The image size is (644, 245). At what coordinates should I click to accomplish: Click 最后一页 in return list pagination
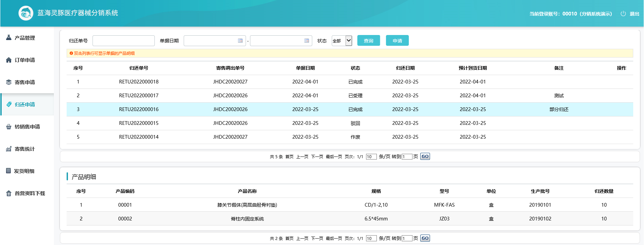pos(334,157)
